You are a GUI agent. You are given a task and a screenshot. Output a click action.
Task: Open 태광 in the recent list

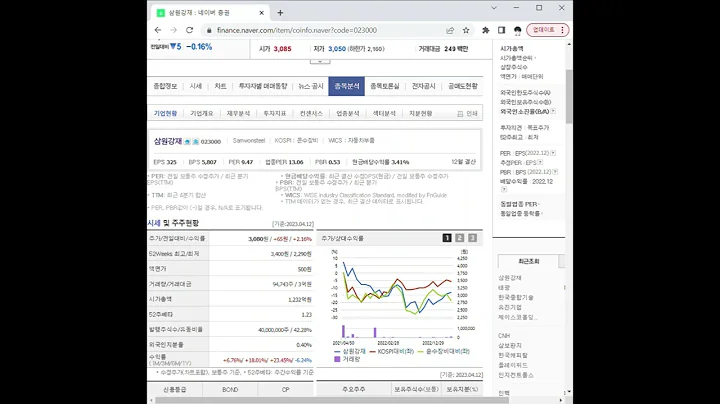pyautogui.click(x=504, y=287)
